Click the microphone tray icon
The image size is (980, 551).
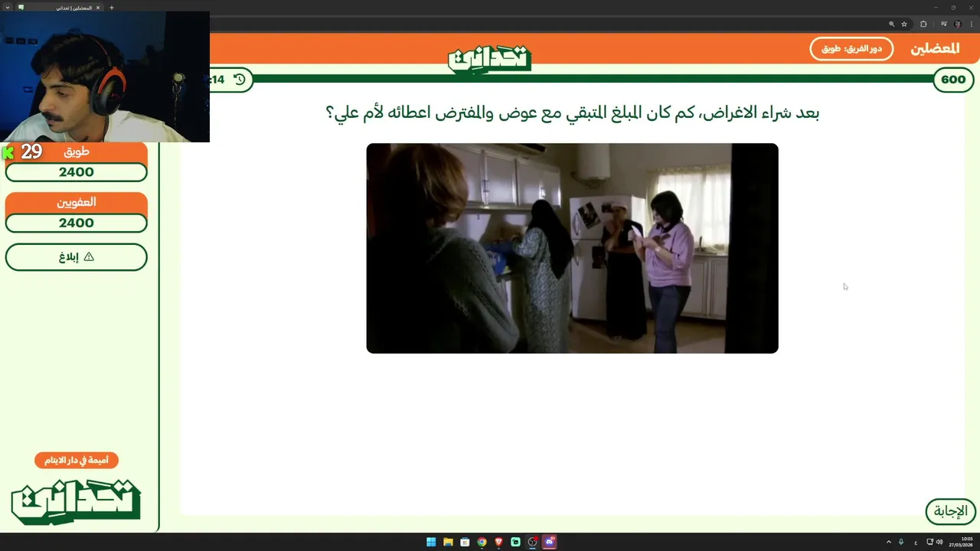pos(901,542)
